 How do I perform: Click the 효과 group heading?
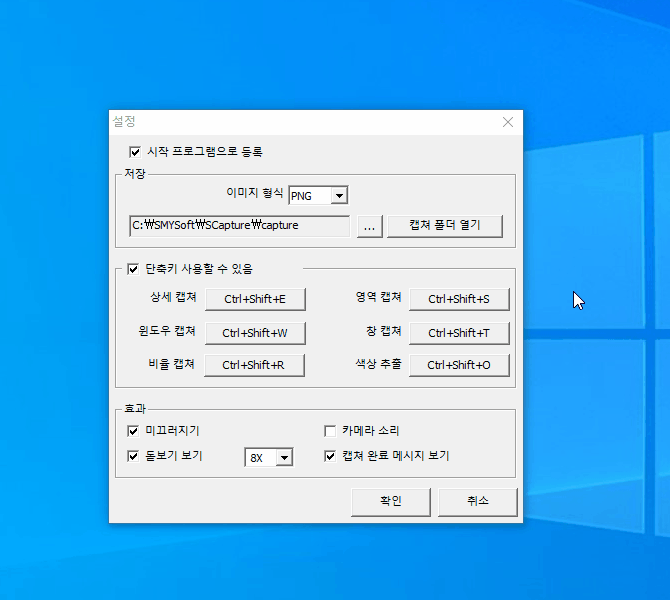tap(135, 409)
